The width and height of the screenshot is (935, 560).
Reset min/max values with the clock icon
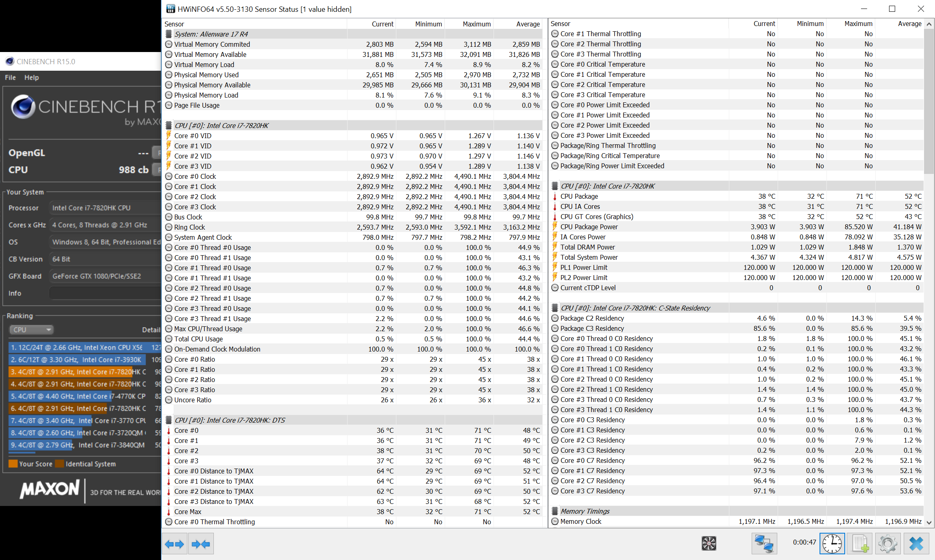[832, 544]
